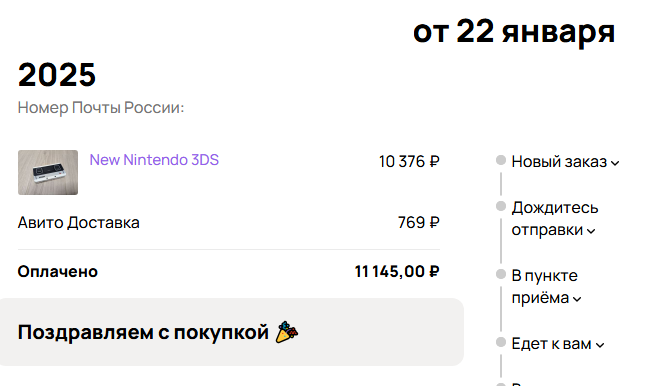Click the Дождитесь отправки timeline dot
The image size is (655, 386).
pos(501,206)
